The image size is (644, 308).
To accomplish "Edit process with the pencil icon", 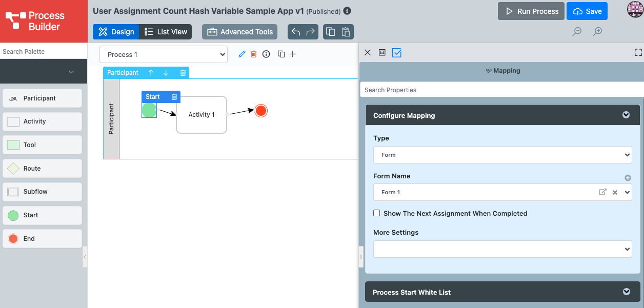I will pyautogui.click(x=242, y=54).
